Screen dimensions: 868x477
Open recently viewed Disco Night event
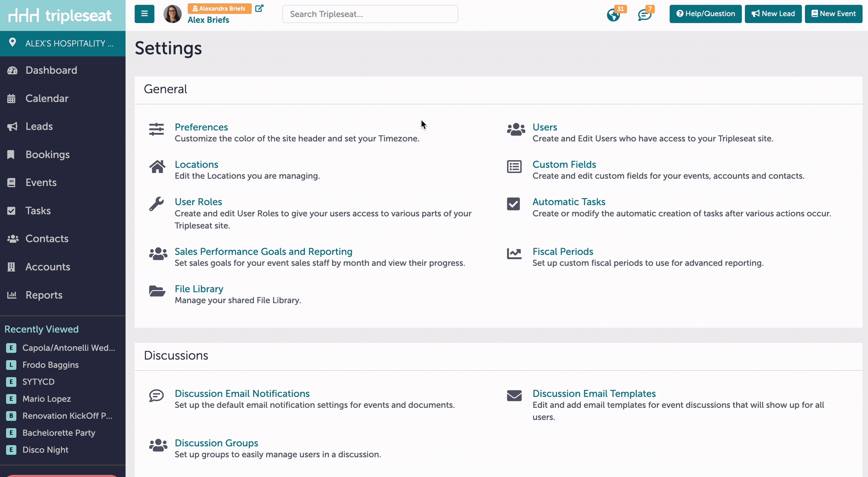[x=45, y=450]
